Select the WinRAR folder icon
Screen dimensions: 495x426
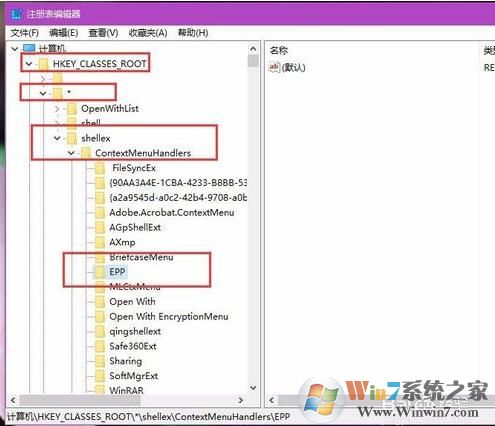(100, 390)
